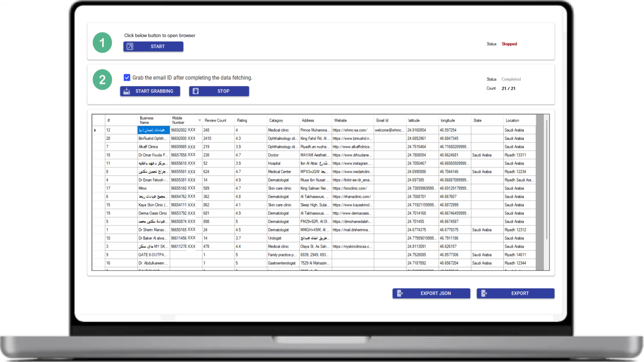Open the Mobile Number column sort arrow

click(x=199, y=120)
